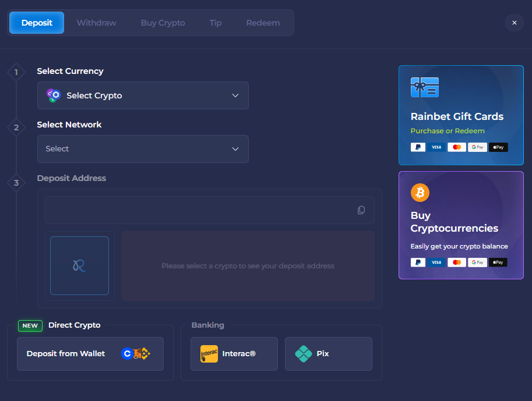Click the multi-coin icon in Select Crypto
The width and height of the screenshot is (532, 401).
(54, 95)
